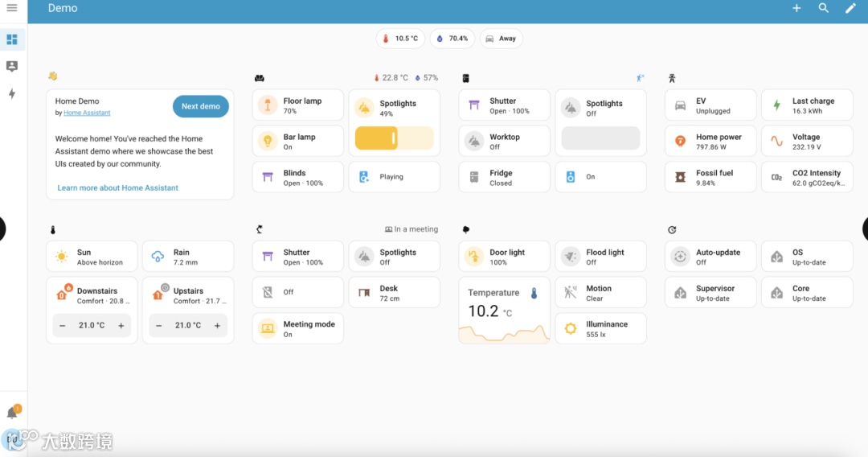
Task: Click the kitchen motion icon
Action: (640, 78)
